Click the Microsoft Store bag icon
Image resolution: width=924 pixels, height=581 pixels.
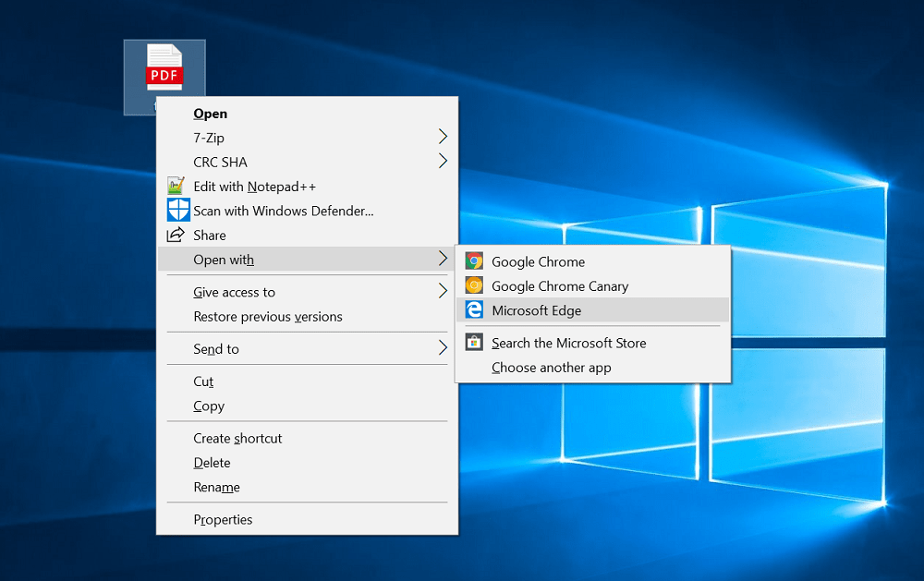(x=474, y=343)
